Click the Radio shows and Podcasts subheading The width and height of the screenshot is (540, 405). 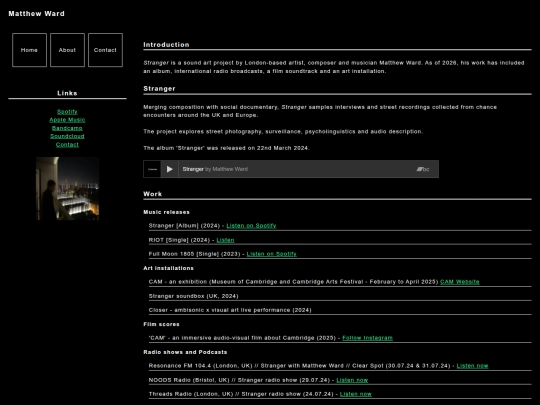185,352
